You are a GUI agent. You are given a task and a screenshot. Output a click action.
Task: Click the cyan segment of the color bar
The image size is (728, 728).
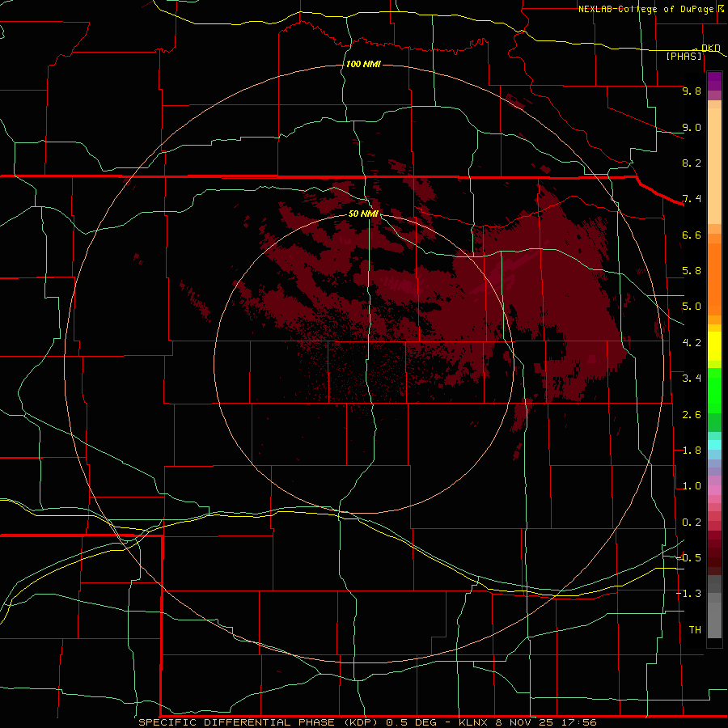pos(714,445)
